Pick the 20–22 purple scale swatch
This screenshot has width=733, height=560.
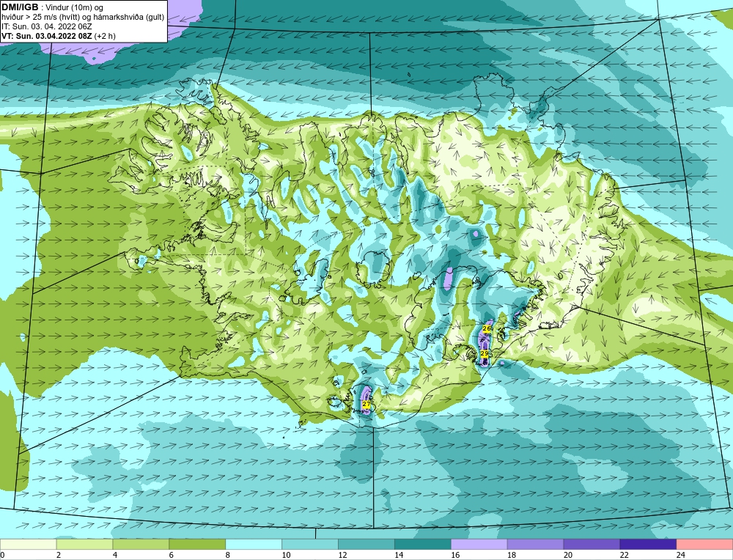(x=592, y=545)
